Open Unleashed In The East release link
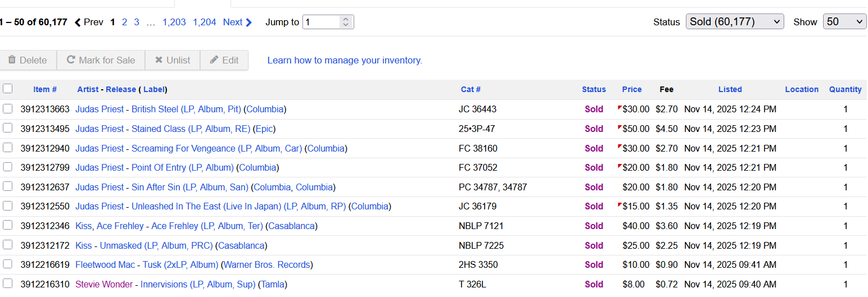868x297 pixels. click(x=238, y=206)
